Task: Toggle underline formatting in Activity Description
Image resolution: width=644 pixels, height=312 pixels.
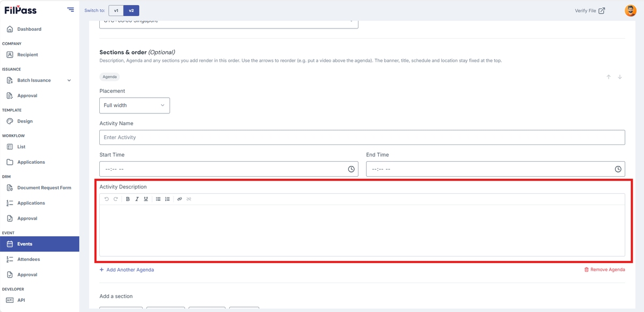Action: click(146, 199)
